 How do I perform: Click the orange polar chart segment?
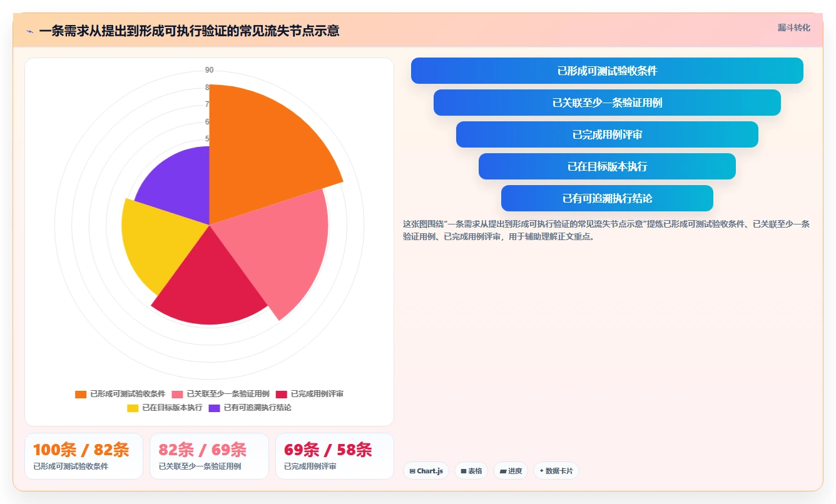point(263,150)
